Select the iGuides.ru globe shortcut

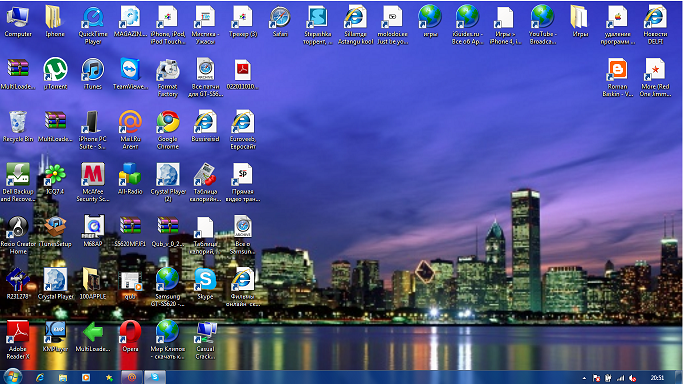pyautogui.click(x=467, y=25)
